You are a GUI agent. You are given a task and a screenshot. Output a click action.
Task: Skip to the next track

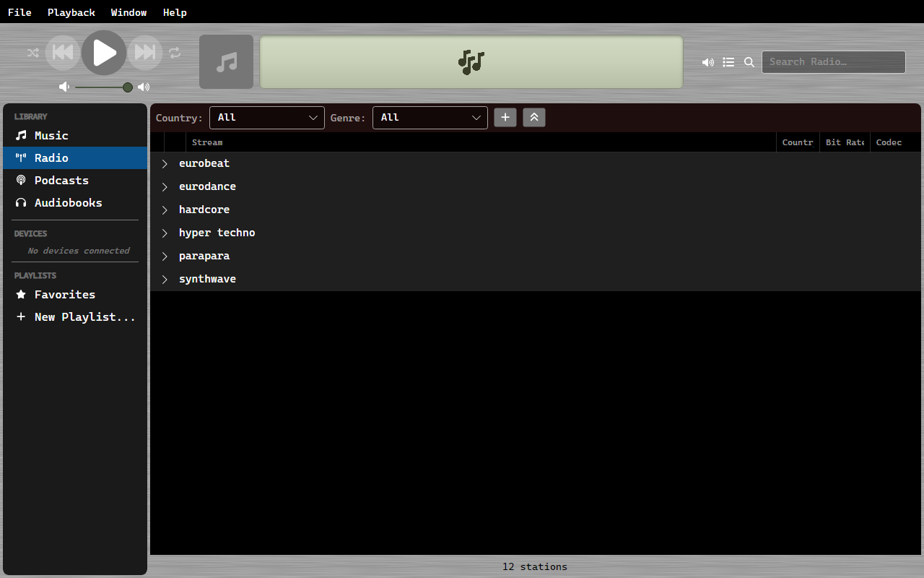(145, 53)
